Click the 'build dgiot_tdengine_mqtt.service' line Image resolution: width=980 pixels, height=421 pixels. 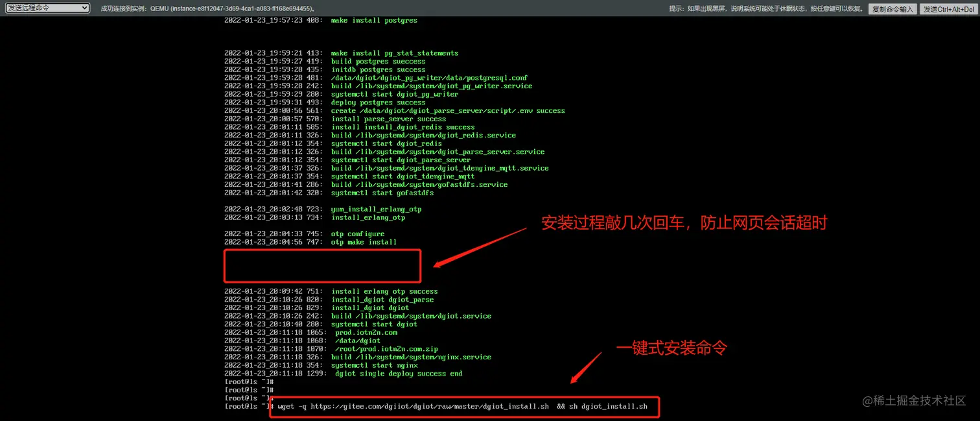tap(386, 169)
